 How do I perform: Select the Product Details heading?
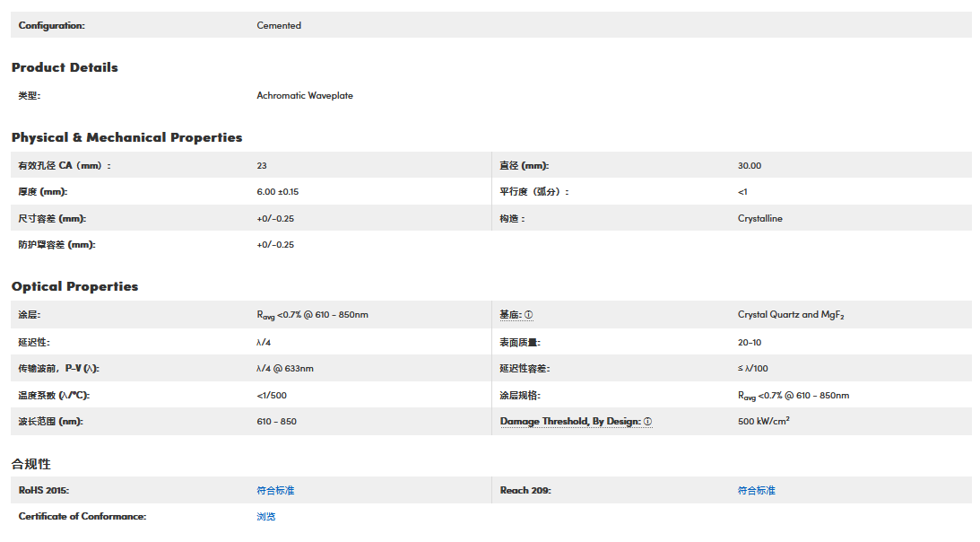click(x=65, y=67)
